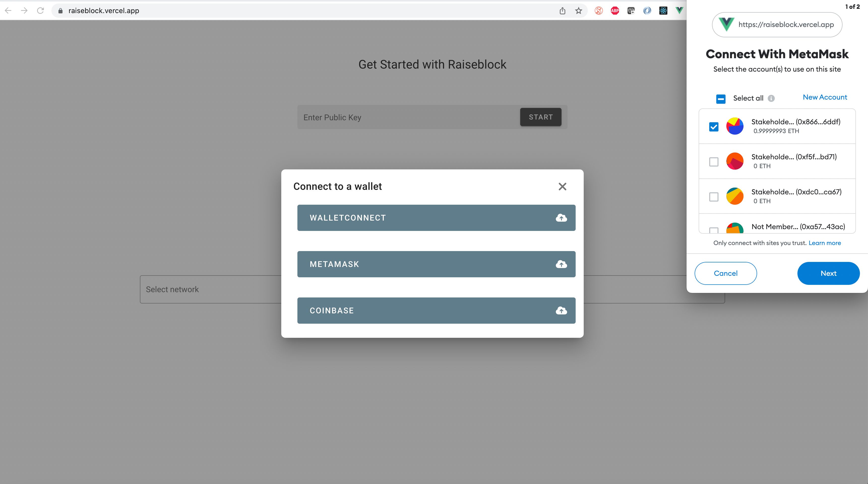Screen dimensions: 868x484
Task: Open the blue circular extension icon
Action: click(x=647, y=11)
